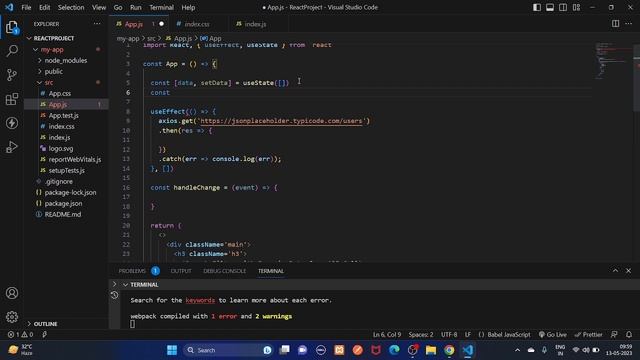Click the keywords link in terminal

[x=200, y=300]
